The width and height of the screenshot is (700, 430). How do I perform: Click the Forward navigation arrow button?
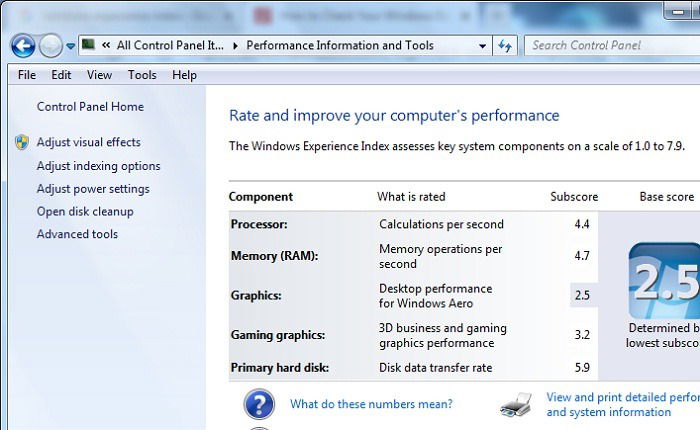click(x=50, y=46)
